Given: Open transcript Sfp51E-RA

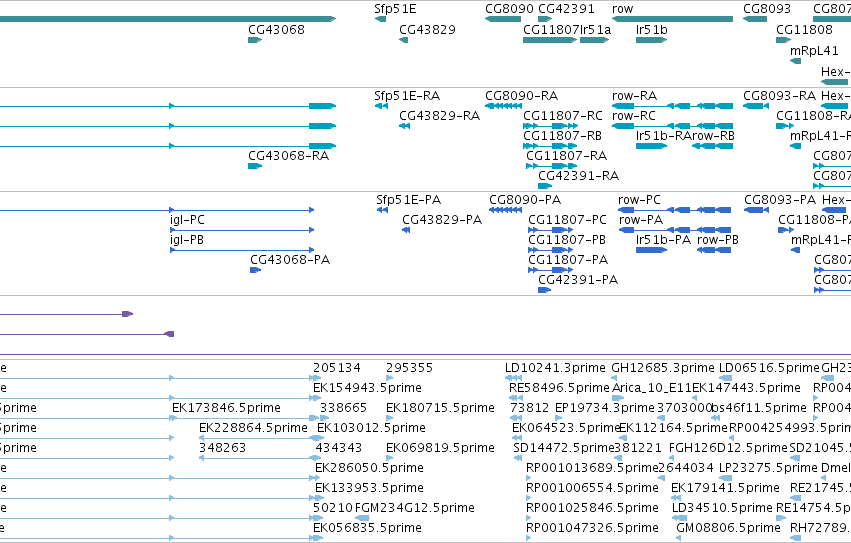Looking at the screenshot, I should coord(407,96).
